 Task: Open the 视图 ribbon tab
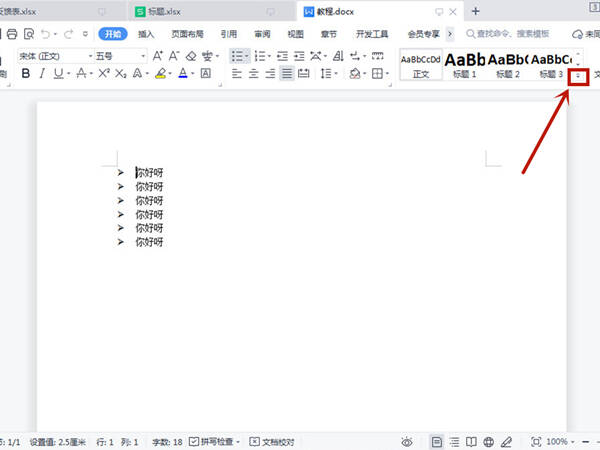click(x=296, y=34)
